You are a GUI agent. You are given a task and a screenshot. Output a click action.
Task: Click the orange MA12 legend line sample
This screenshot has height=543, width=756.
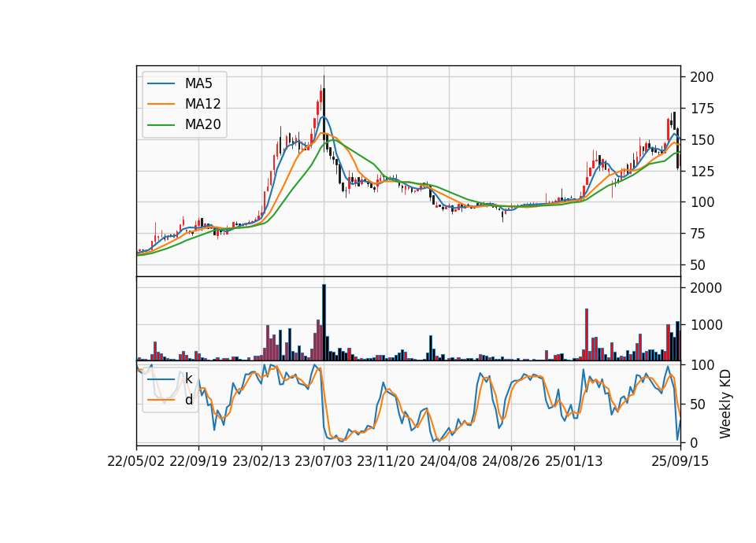click(x=161, y=104)
